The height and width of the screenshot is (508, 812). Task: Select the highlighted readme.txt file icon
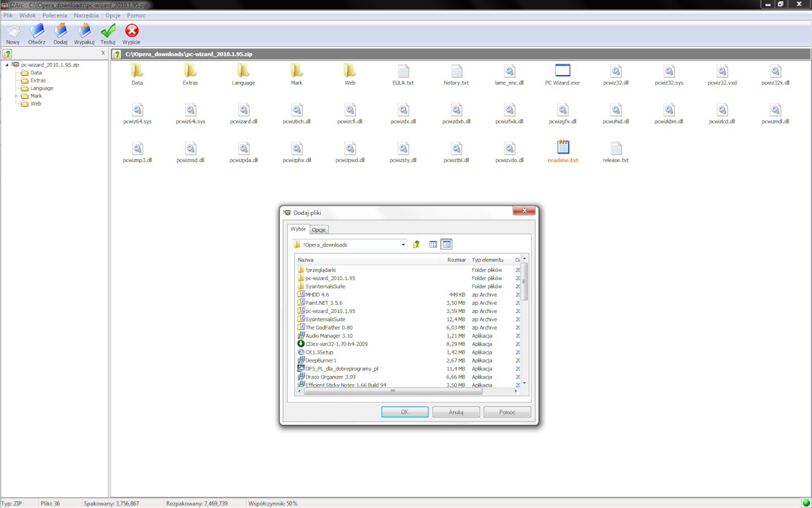(563, 147)
